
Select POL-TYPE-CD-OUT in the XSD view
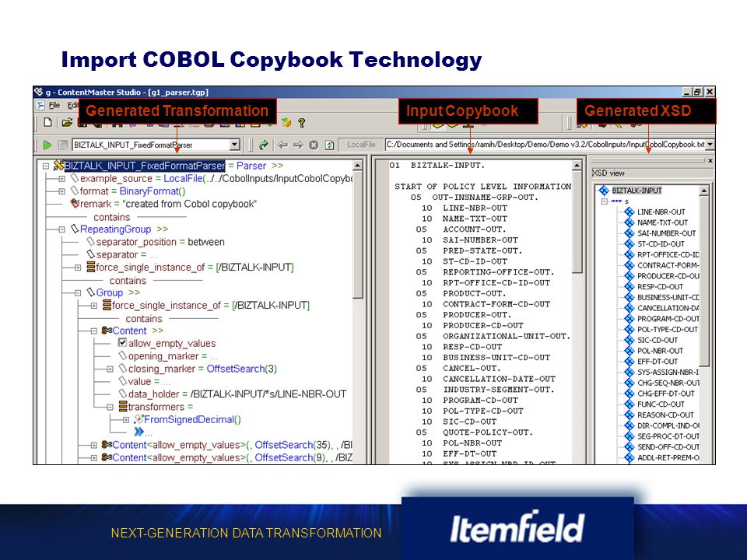[667, 330]
